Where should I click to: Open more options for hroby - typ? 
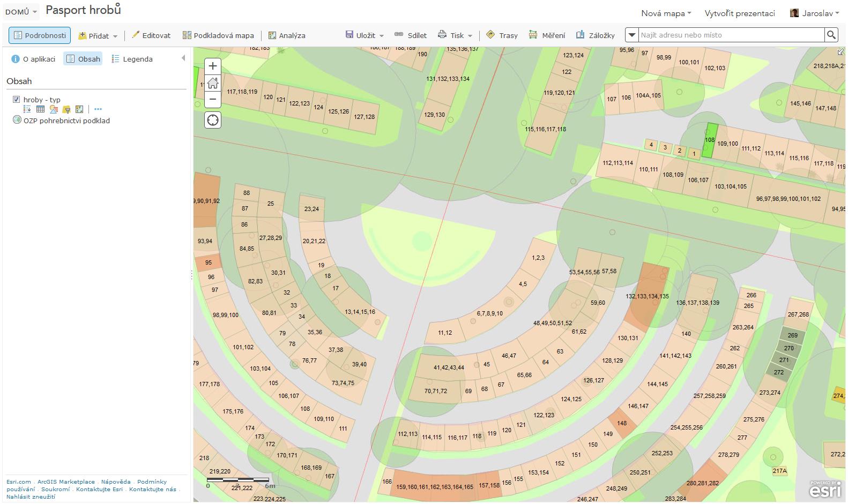tap(98, 109)
